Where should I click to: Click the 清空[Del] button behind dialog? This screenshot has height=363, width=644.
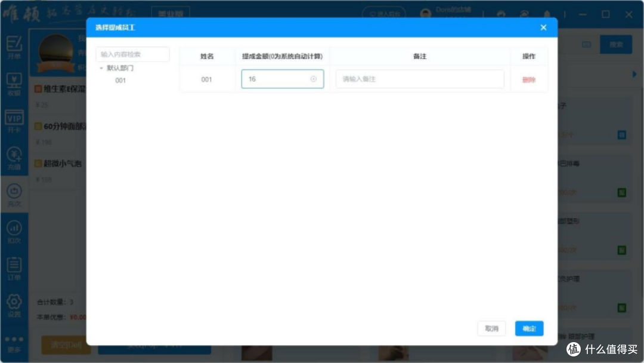tap(66, 344)
